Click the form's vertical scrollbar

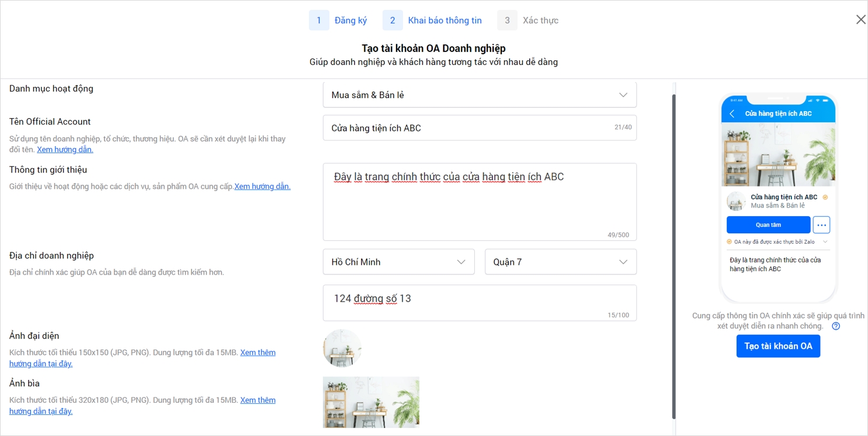(673, 257)
